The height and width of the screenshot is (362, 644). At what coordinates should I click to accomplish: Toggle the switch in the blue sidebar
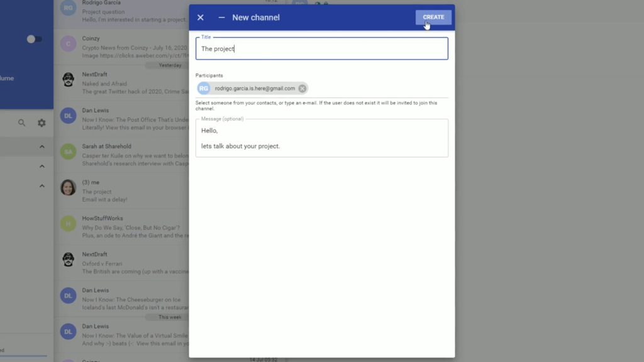click(34, 39)
